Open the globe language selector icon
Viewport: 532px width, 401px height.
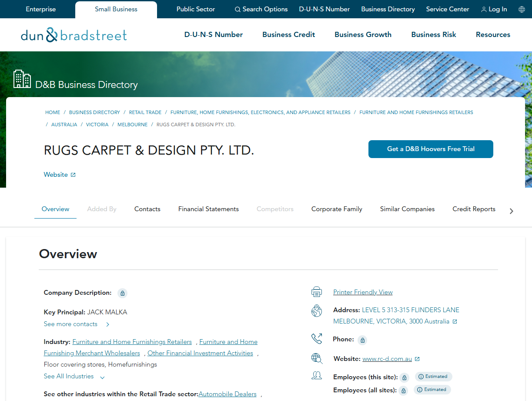[x=522, y=9]
